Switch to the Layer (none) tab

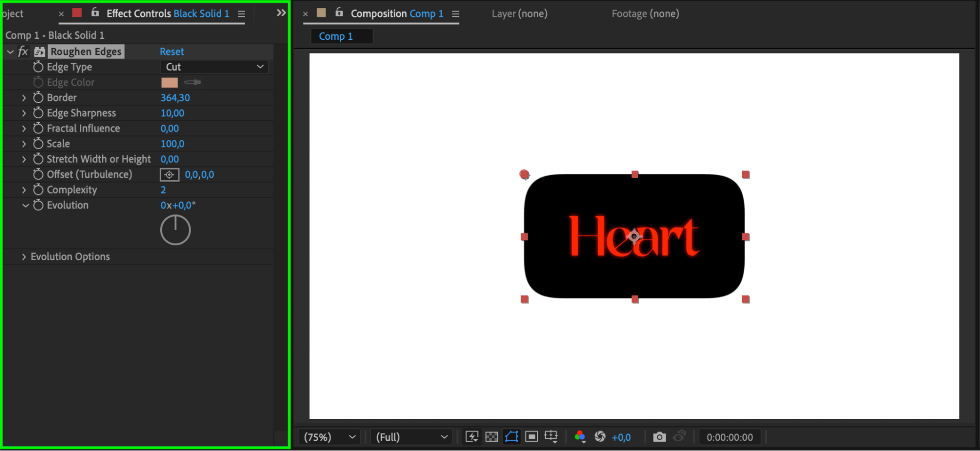519,14
